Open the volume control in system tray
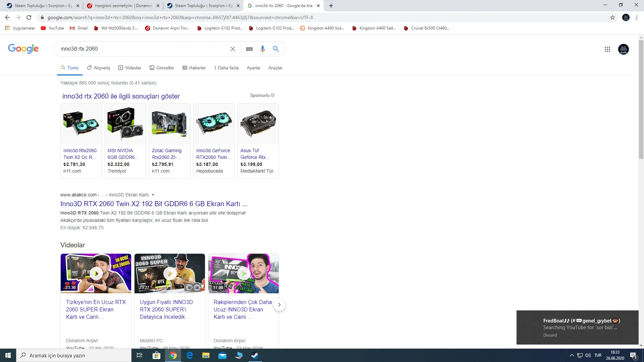644x362 pixels. (588, 355)
